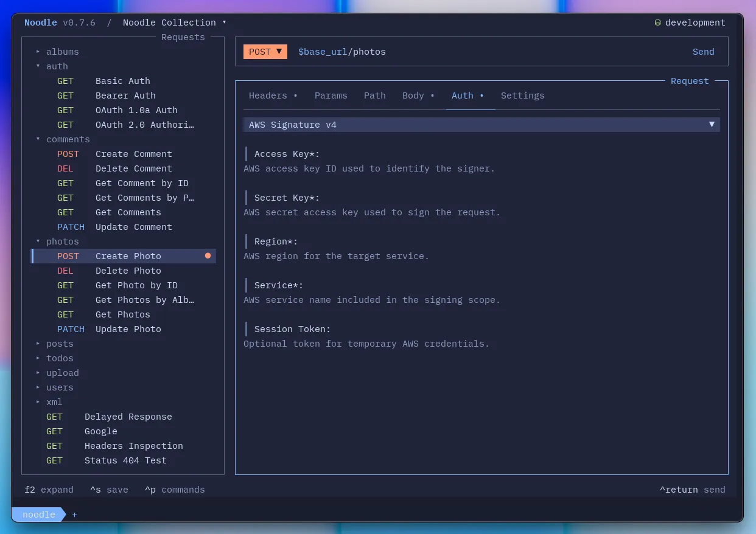Select the noodle terminal tab
The width and height of the screenshot is (756, 534).
[x=39, y=515]
